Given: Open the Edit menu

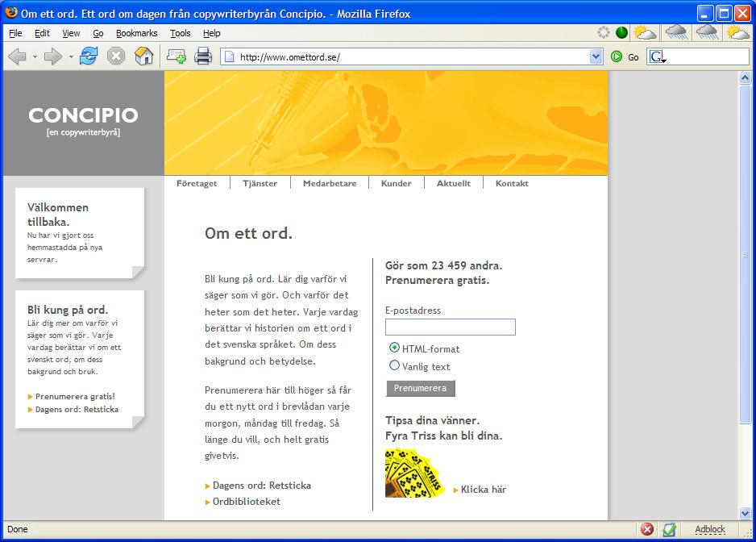Looking at the screenshot, I should click(42, 33).
